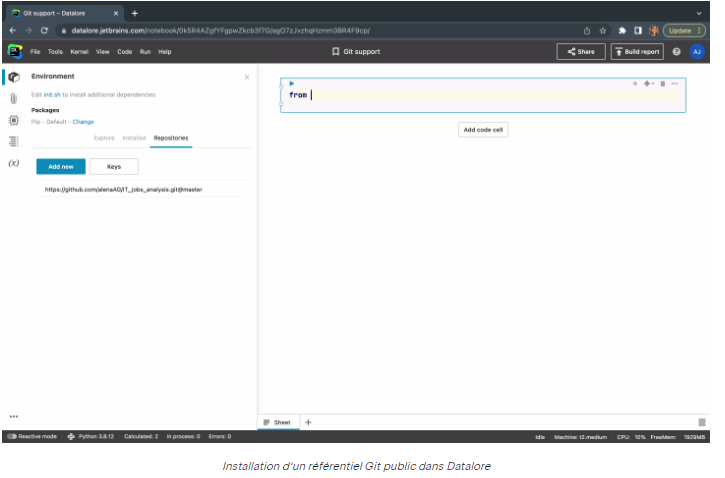The width and height of the screenshot is (725, 478).
Task: Click the Build report button
Action: tap(637, 51)
